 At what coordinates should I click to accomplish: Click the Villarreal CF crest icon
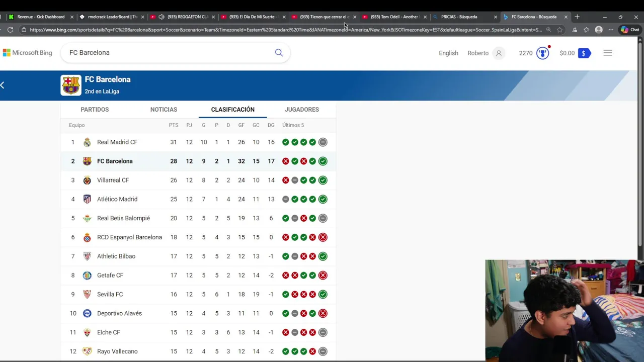click(x=87, y=180)
